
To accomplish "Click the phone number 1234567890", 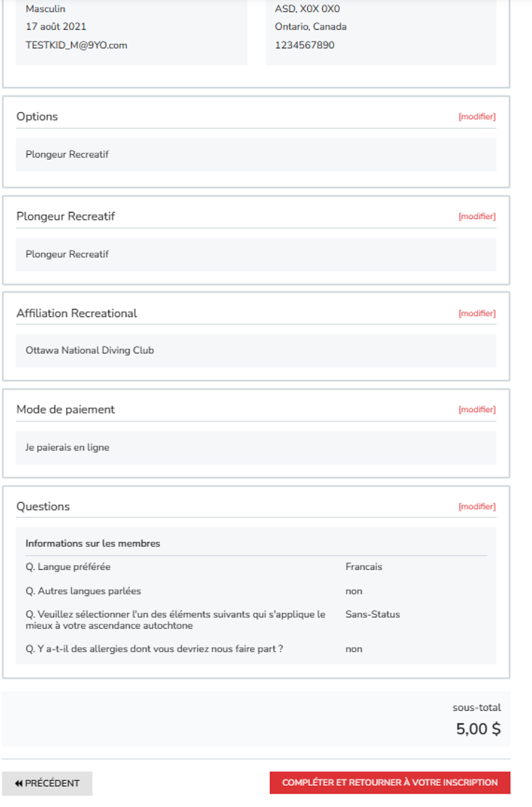I will click(x=305, y=45).
